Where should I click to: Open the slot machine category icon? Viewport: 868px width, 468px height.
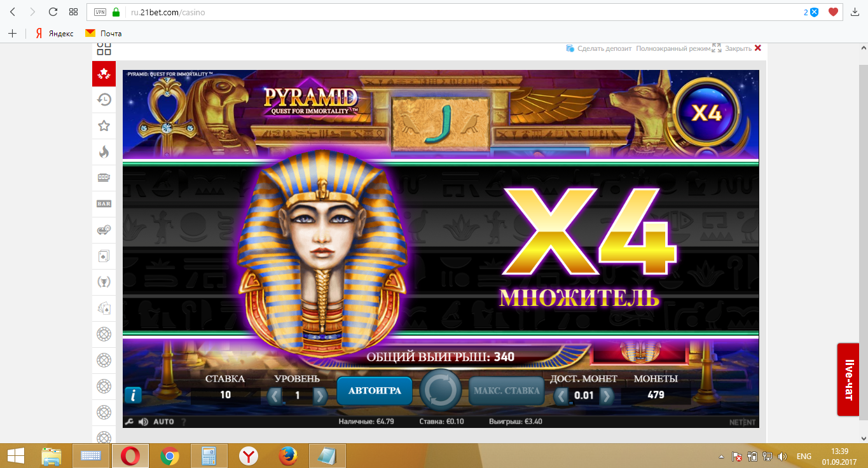click(104, 178)
